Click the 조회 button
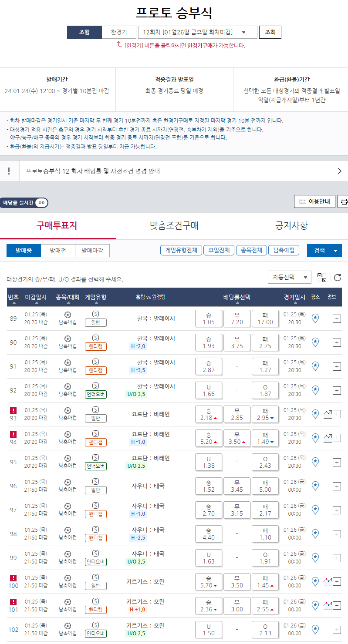 click(x=270, y=32)
